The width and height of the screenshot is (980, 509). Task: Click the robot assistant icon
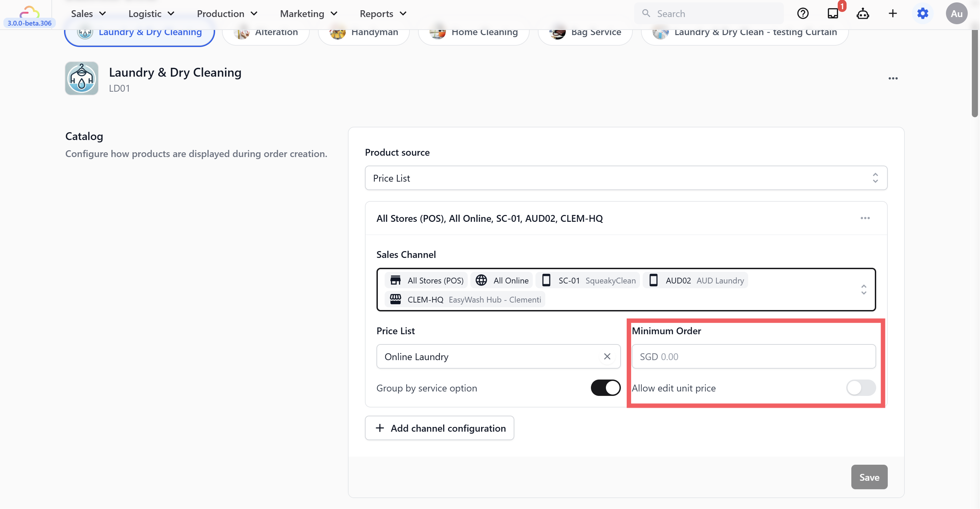pyautogui.click(x=863, y=14)
